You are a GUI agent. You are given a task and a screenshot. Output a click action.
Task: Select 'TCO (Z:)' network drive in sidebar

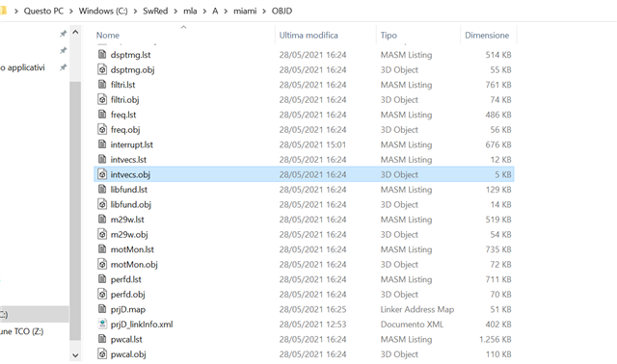[x=21, y=331]
